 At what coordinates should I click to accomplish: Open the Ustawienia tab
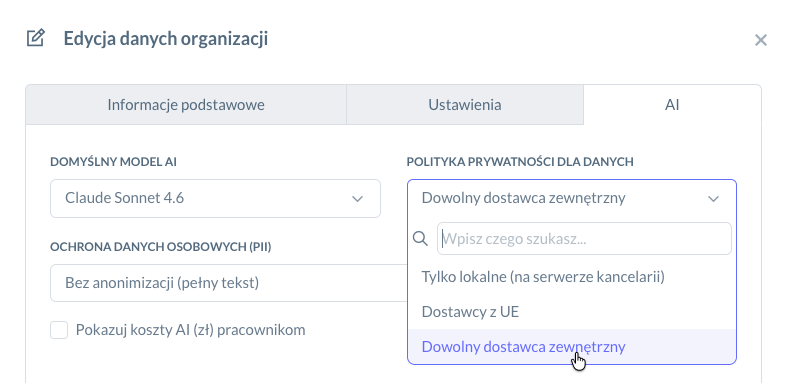pos(465,105)
